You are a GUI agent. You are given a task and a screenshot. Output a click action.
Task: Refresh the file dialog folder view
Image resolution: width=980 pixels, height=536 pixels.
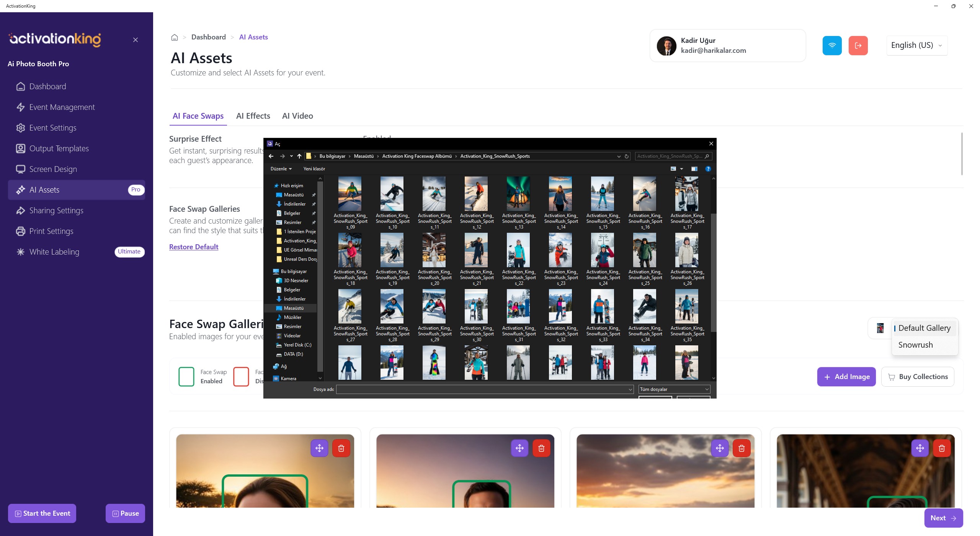(627, 156)
